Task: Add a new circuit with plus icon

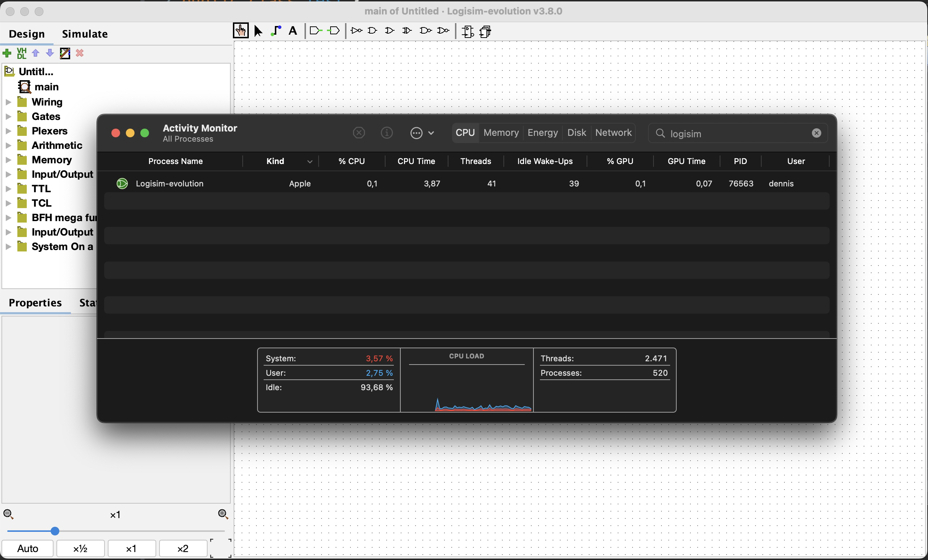Action: click(x=7, y=53)
